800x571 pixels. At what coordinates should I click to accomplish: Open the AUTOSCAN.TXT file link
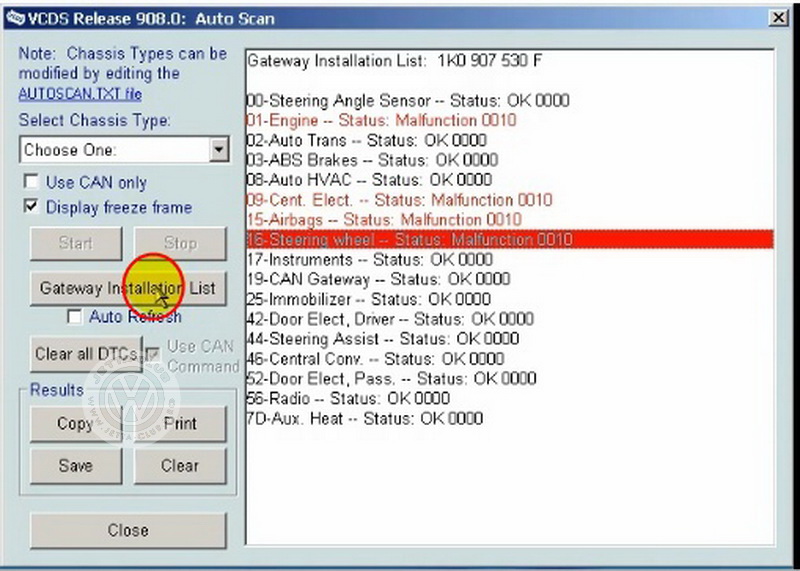pyautogui.click(x=80, y=94)
